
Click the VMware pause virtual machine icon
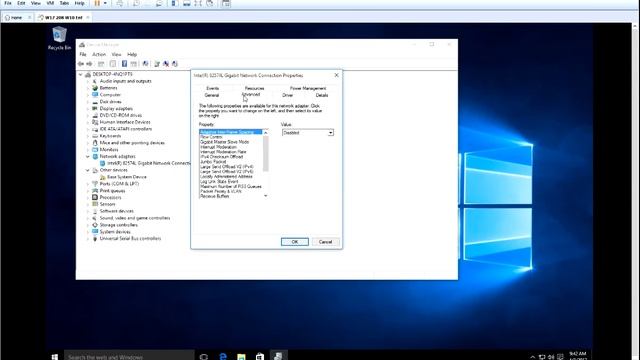pyautogui.click(x=97, y=3)
